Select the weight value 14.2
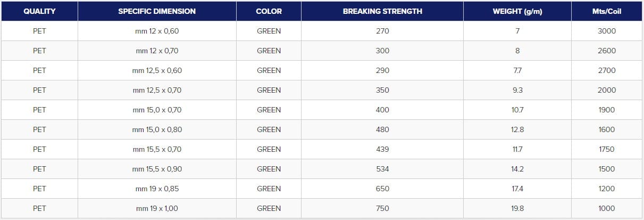The width and height of the screenshot is (644, 220). click(517, 169)
